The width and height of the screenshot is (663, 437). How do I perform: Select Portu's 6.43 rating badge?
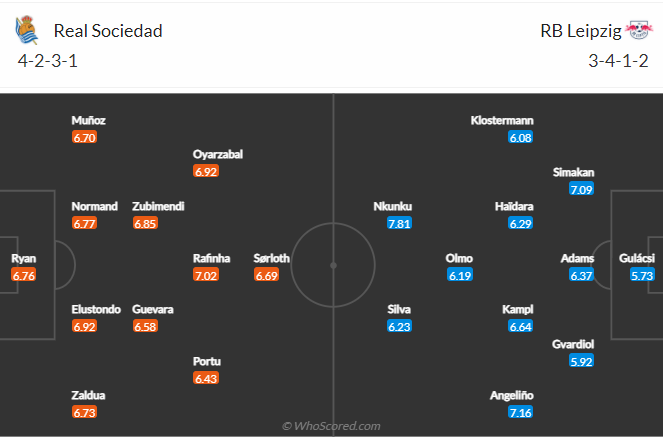[206, 378]
